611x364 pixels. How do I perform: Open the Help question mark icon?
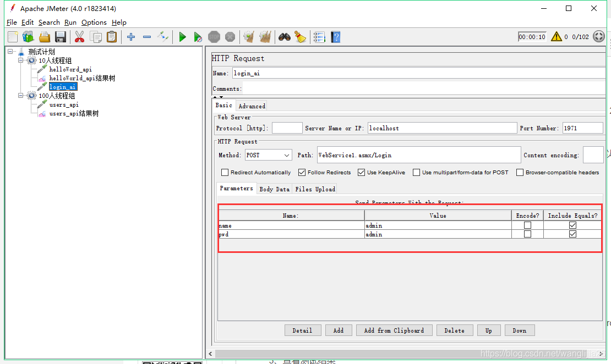(x=336, y=37)
